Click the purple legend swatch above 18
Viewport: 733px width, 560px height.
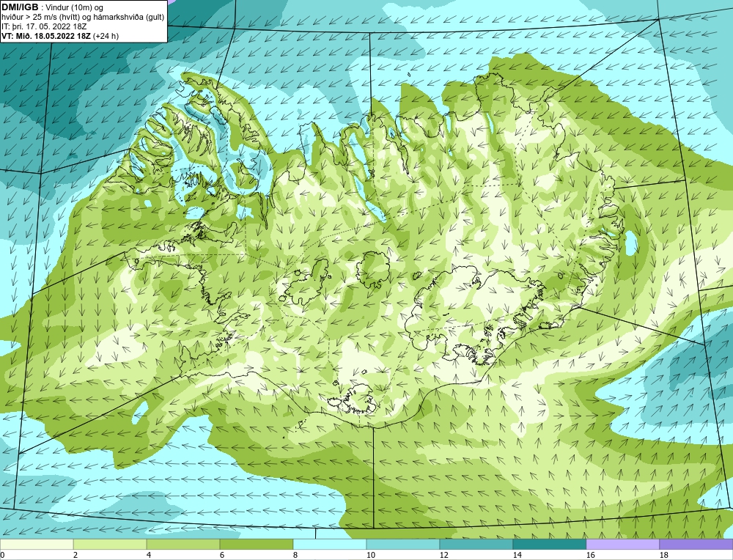[696, 544]
